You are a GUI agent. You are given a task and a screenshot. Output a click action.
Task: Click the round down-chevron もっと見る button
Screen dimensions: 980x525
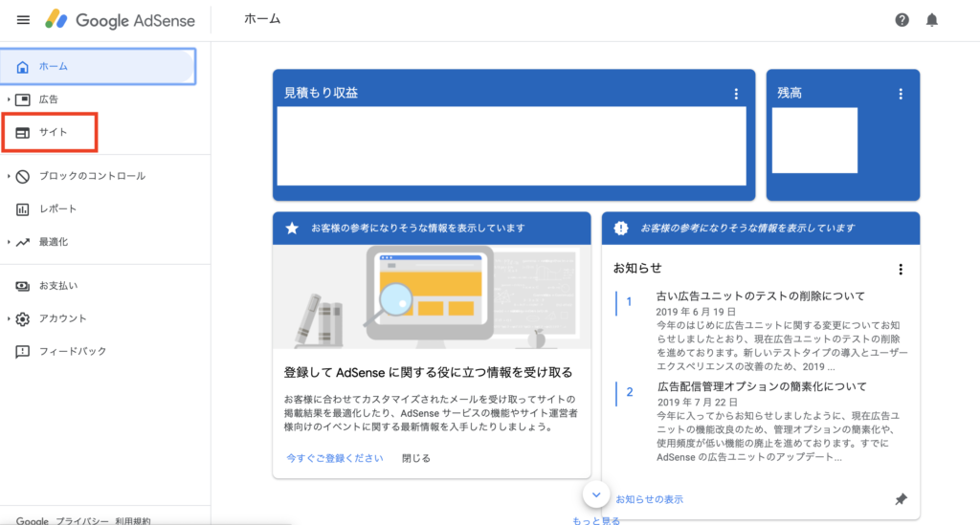pyautogui.click(x=596, y=495)
